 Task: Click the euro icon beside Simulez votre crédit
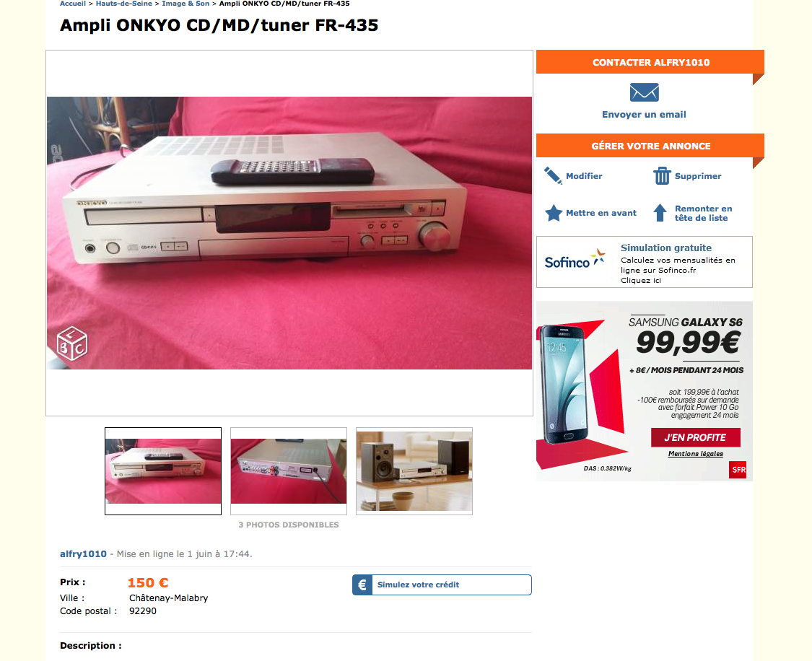coord(362,585)
